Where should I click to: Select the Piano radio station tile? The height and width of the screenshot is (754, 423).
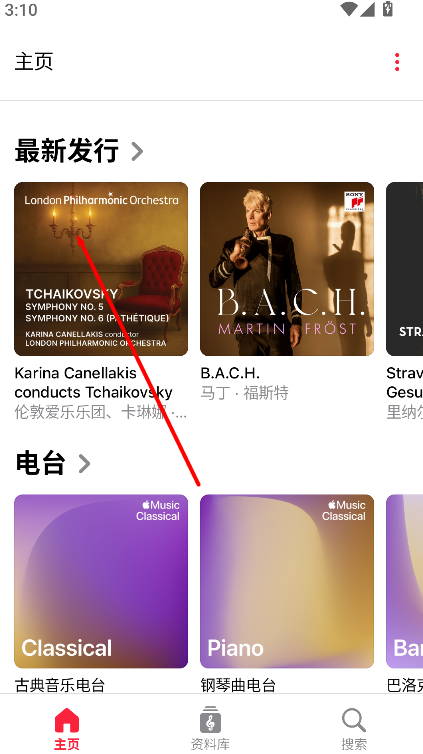pyautogui.click(x=287, y=581)
